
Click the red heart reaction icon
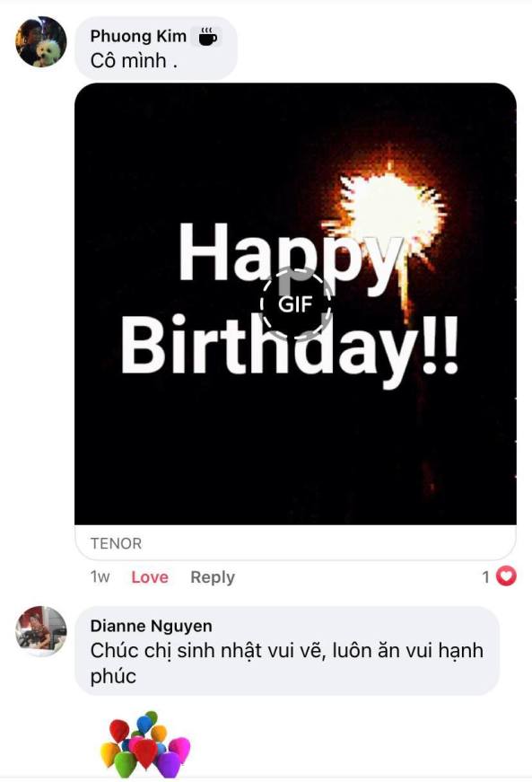click(506, 576)
